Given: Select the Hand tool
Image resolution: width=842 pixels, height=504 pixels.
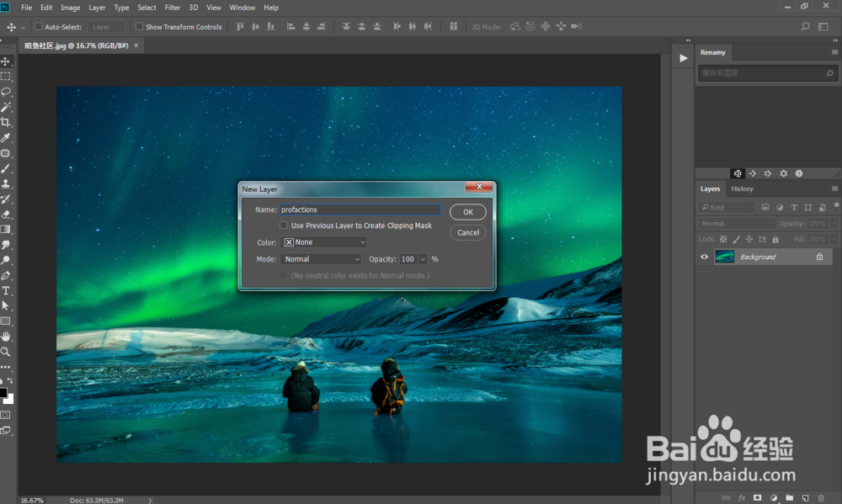Looking at the screenshot, I should pyautogui.click(x=6, y=337).
